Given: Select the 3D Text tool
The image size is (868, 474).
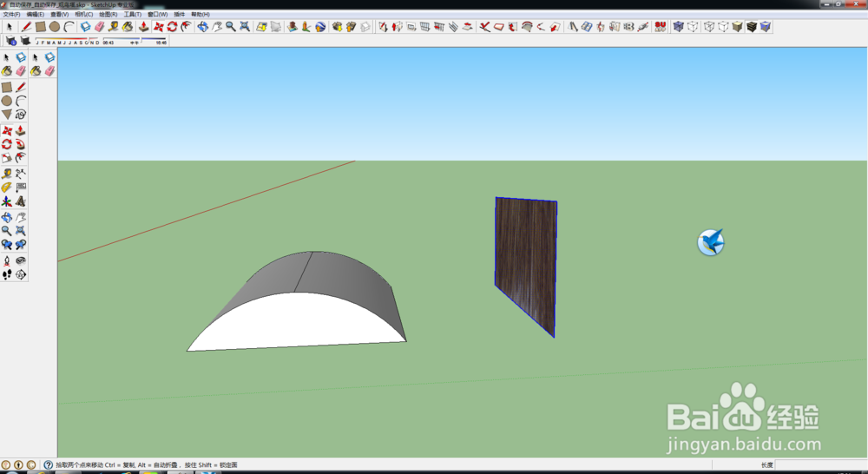Looking at the screenshot, I should coord(21,201).
